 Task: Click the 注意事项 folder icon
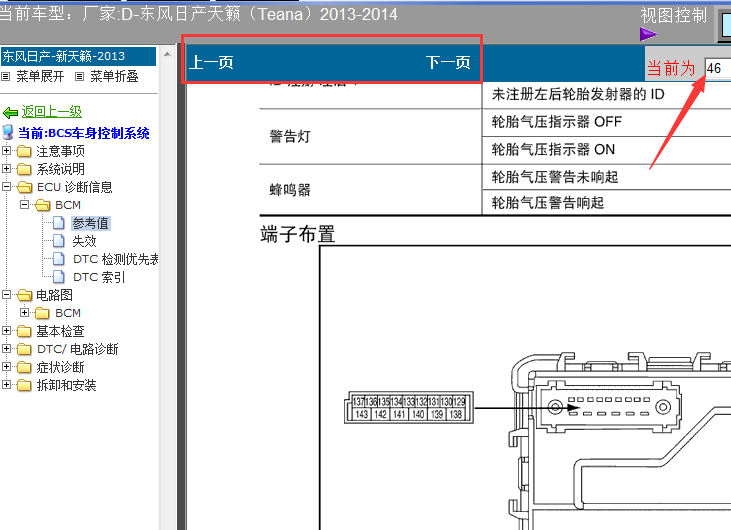pos(24,151)
